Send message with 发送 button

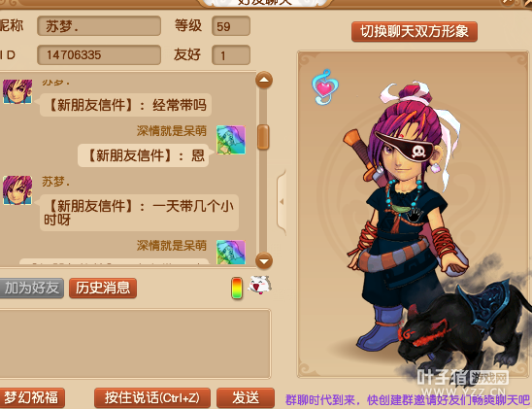tap(246, 397)
